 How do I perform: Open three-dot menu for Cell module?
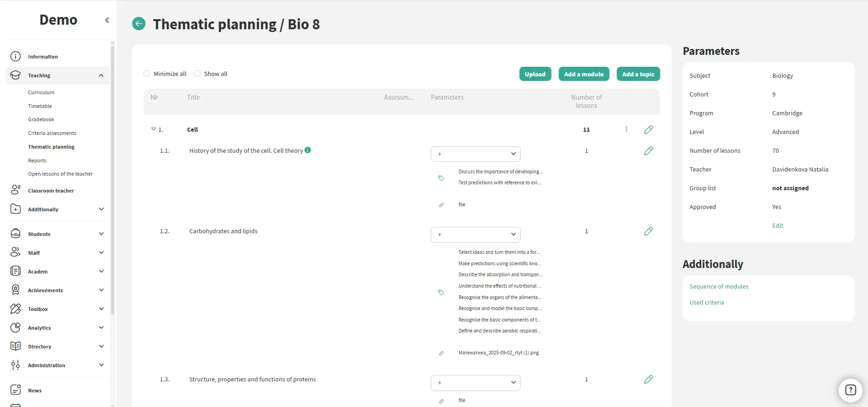click(x=626, y=129)
